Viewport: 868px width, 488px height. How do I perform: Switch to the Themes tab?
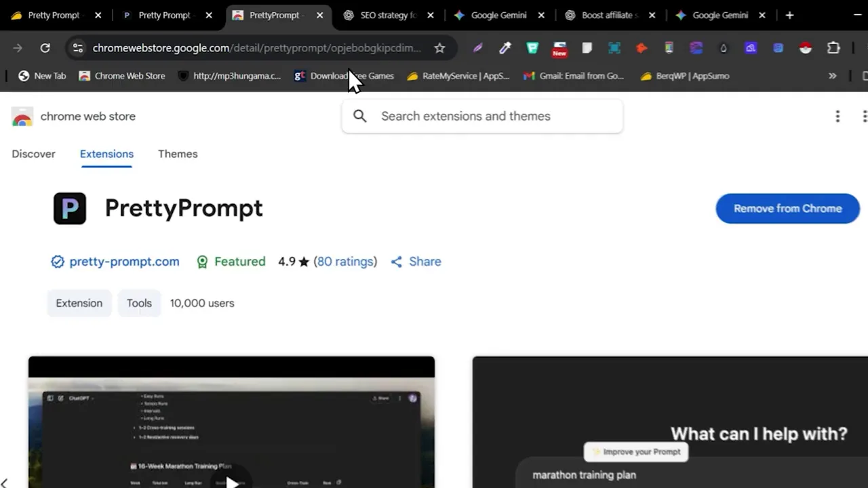click(178, 154)
